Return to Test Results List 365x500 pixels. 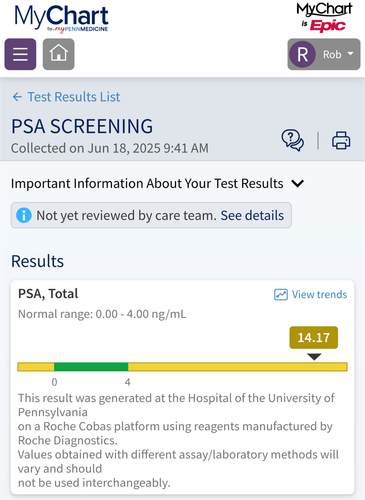pyautogui.click(x=73, y=97)
